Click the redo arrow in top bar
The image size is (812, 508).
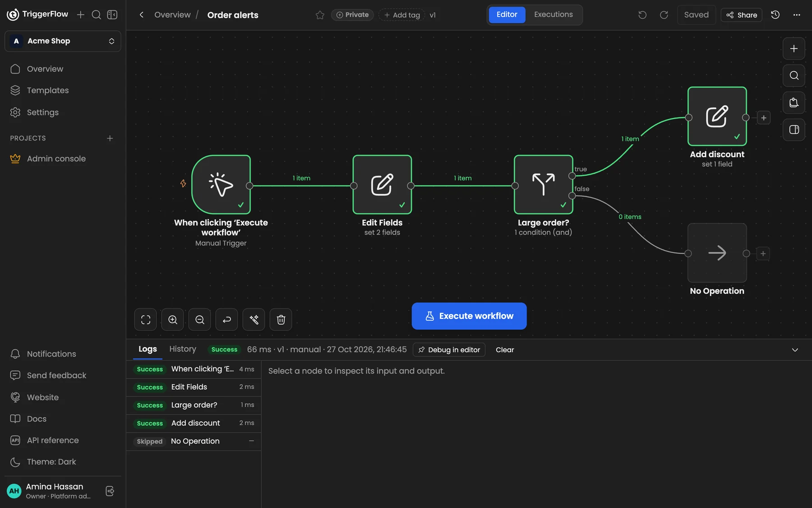[x=664, y=15]
